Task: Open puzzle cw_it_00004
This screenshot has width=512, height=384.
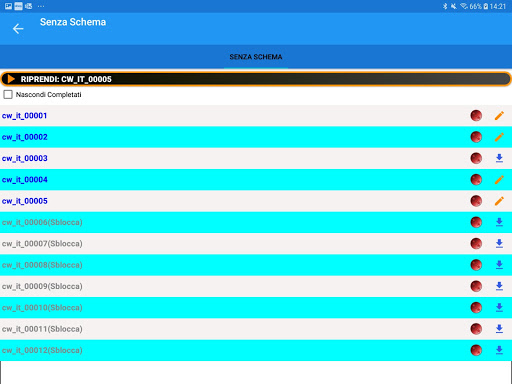Action: 25,180
